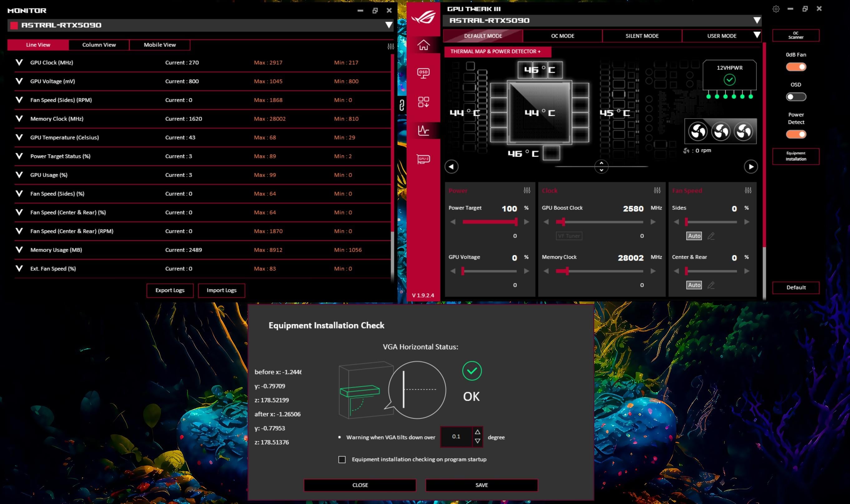
Task: Enable the OSD toggle switch
Action: pos(796,97)
